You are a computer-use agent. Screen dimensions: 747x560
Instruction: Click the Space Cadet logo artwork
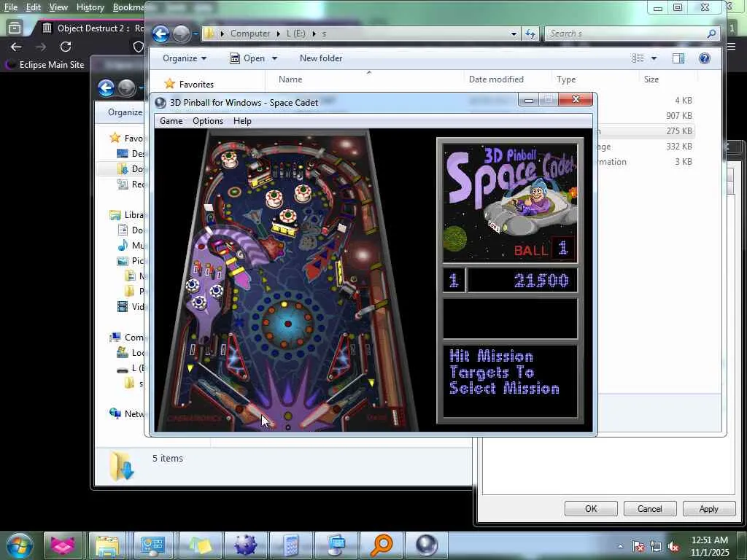[510, 203]
